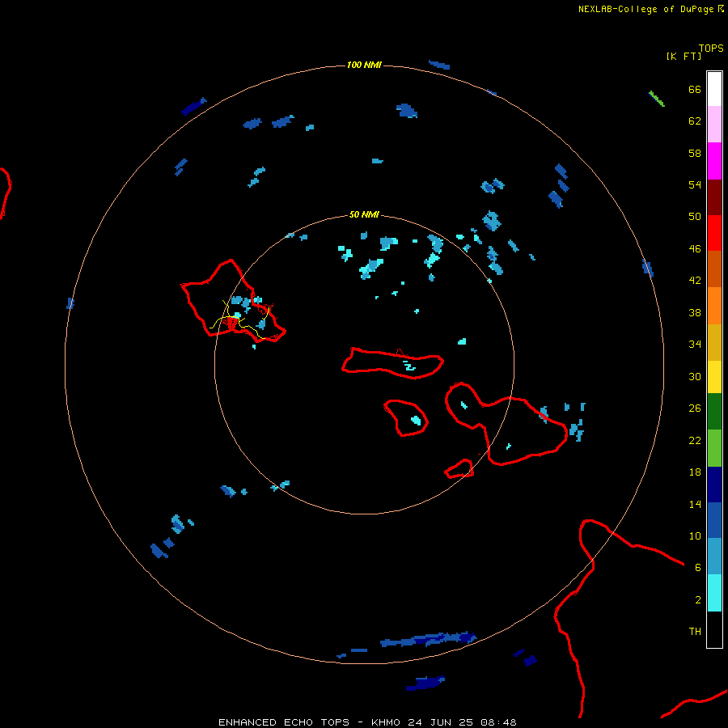Click the yellow 30-34 legend swatch
The height and width of the screenshot is (728, 728).
click(714, 377)
